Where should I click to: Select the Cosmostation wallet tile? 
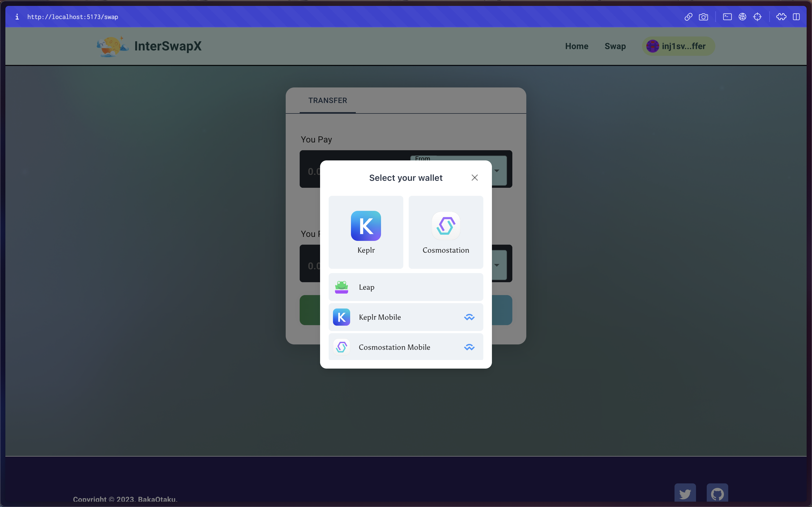(445, 232)
